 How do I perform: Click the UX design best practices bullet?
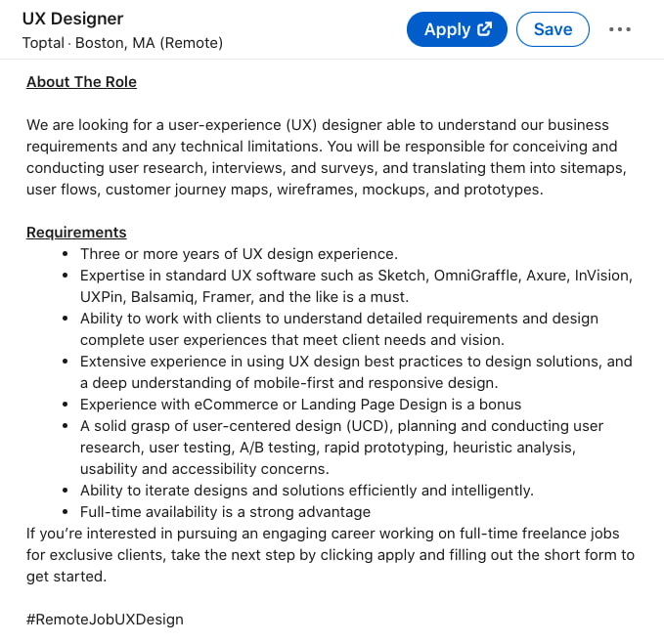pyautogui.click(x=356, y=371)
